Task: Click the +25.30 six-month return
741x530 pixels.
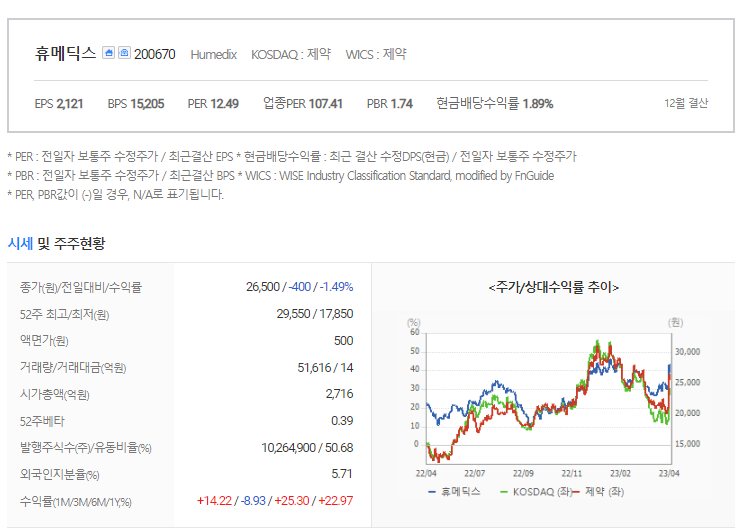Action: click(292, 501)
